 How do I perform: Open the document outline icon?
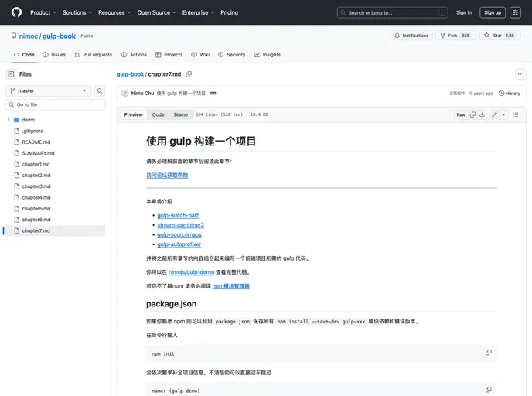(x=516, y=114)
